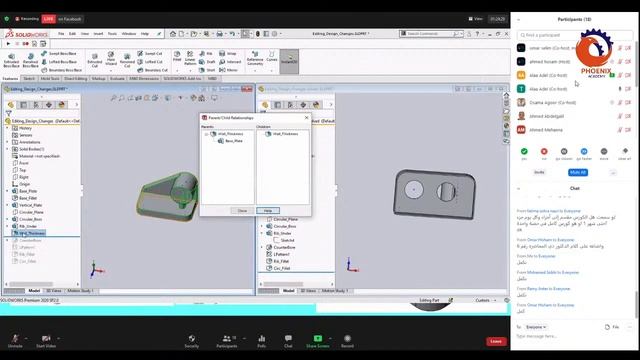Image resolution: width=640 pixels, height=360 pixels.
Task: Select the Revolved Cut tool
Action: (x=127, y=60)
